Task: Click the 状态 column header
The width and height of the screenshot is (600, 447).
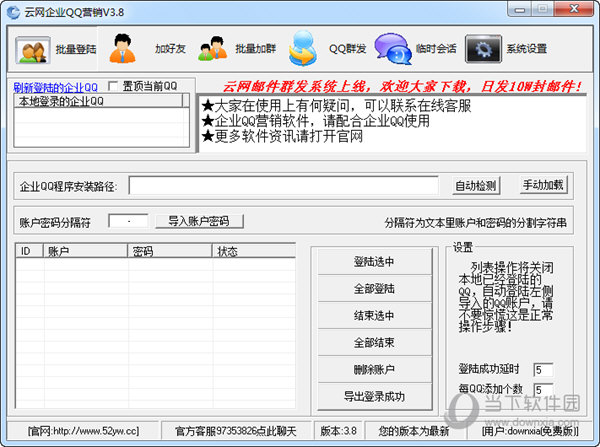Action: point(254,251)
